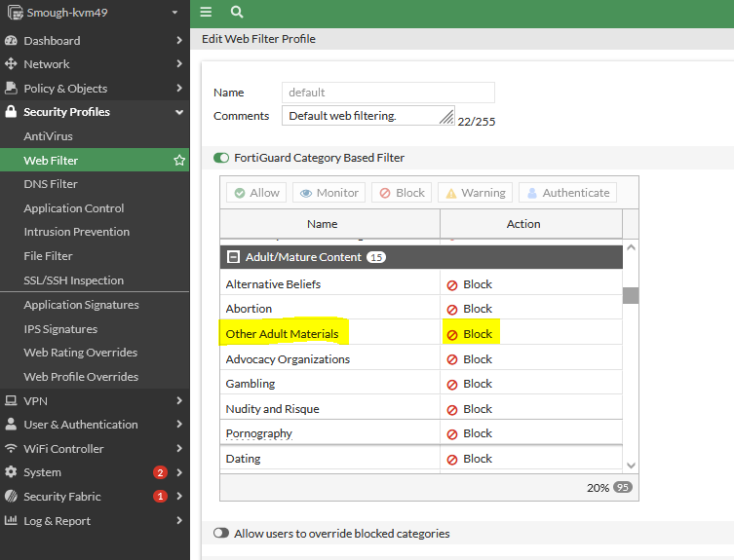Collapse the Adult/Mature Content category group
This screenshot has width=734, height=560.
[233, 257]
